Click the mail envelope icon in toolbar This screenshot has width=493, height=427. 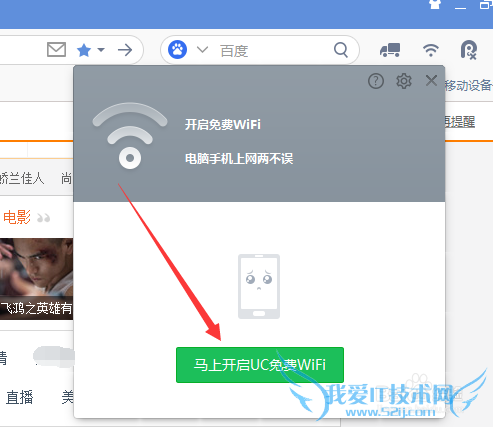point(56,50)
